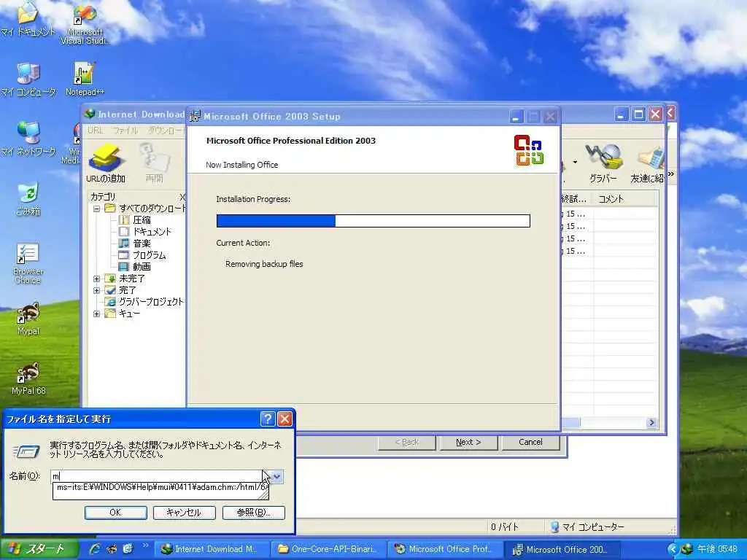The height and width of the screenshot is (560, 747).
Task: Expand the Finished tree node
Action: coord(96,290)
